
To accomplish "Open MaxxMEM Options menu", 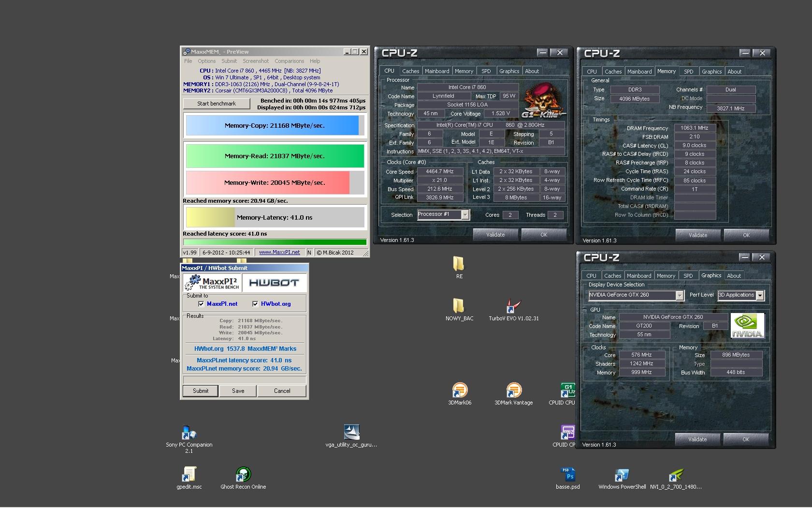I will [206, 61].
